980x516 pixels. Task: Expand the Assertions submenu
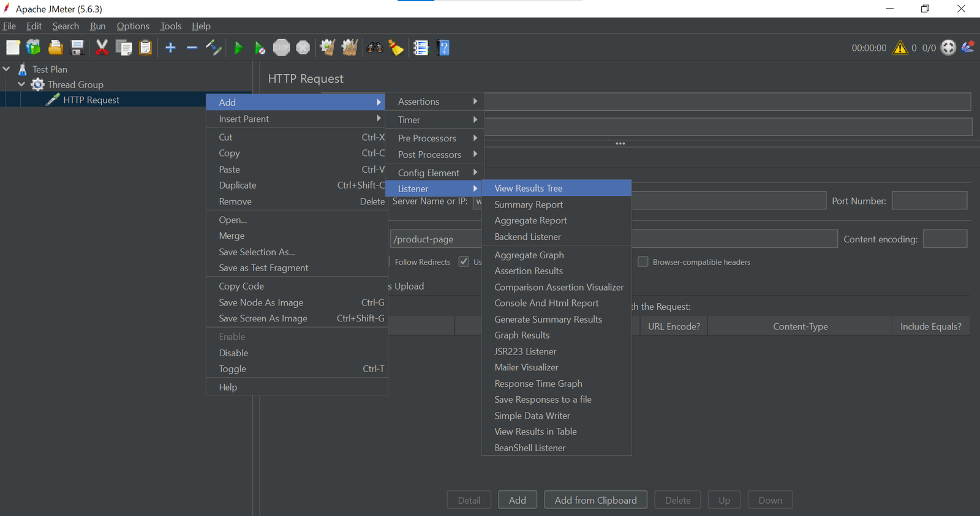click(x=435, y=102)
